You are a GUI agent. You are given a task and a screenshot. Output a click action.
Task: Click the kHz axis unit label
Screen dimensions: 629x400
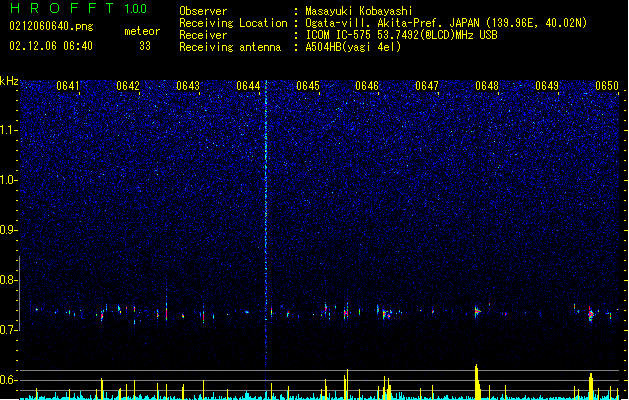click(x=9, y=81)
